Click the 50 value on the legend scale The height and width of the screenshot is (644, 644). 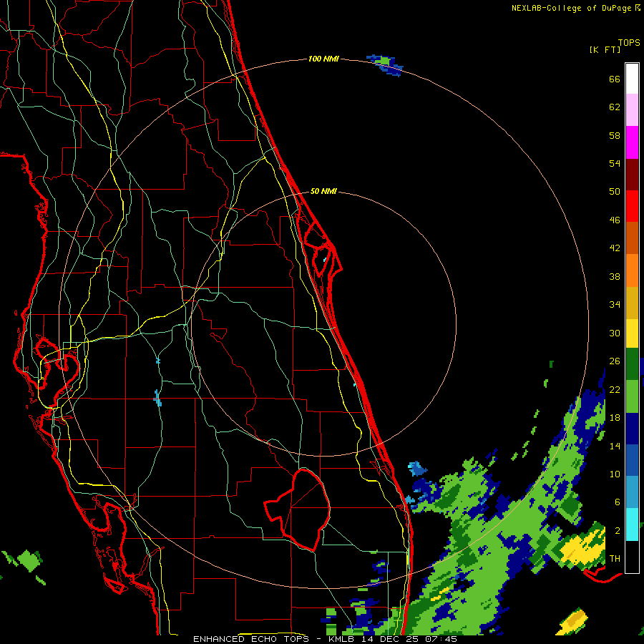[615, 191]
